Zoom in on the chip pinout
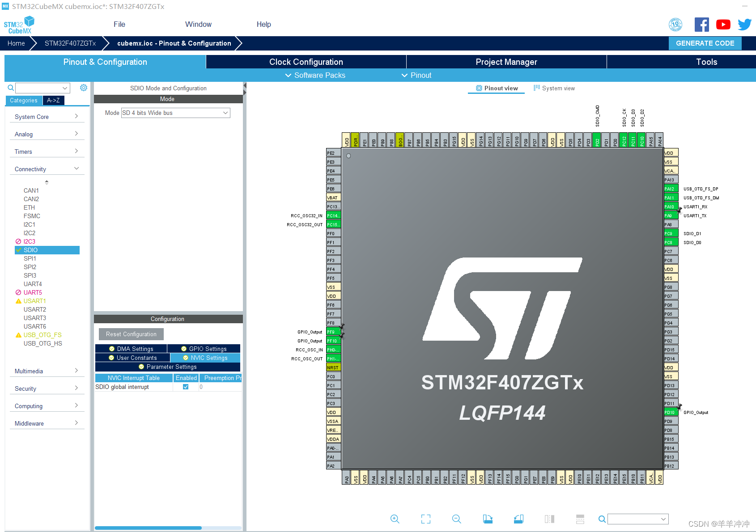Screen dimensions: 756x532 395,519
